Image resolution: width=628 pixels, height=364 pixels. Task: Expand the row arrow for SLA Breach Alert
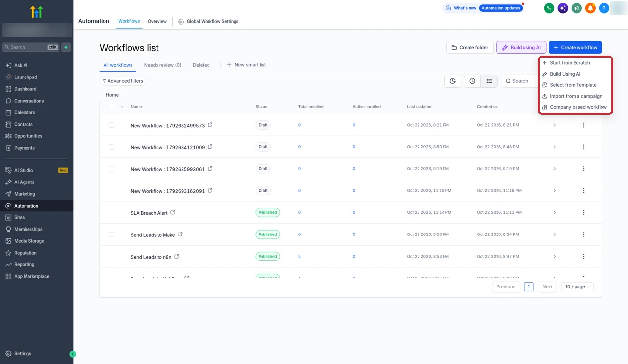[555, 213]
